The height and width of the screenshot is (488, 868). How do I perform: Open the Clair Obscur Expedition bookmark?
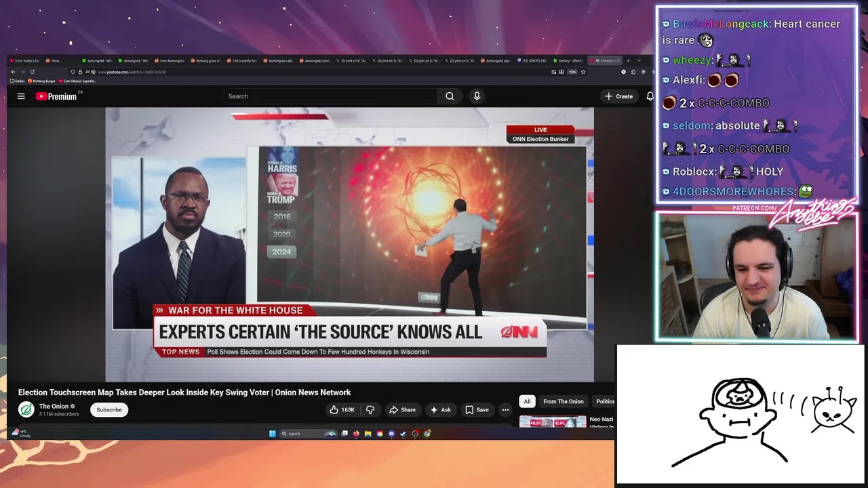tap(77, 81)
